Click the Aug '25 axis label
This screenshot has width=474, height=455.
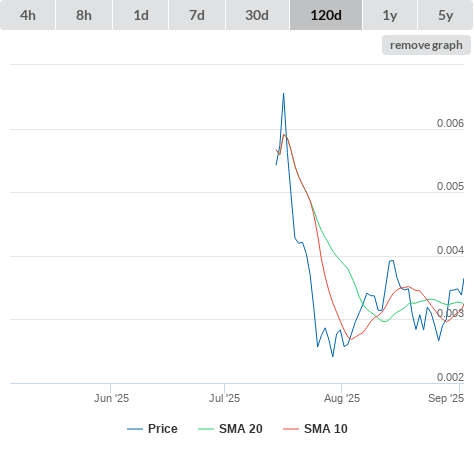342,398
